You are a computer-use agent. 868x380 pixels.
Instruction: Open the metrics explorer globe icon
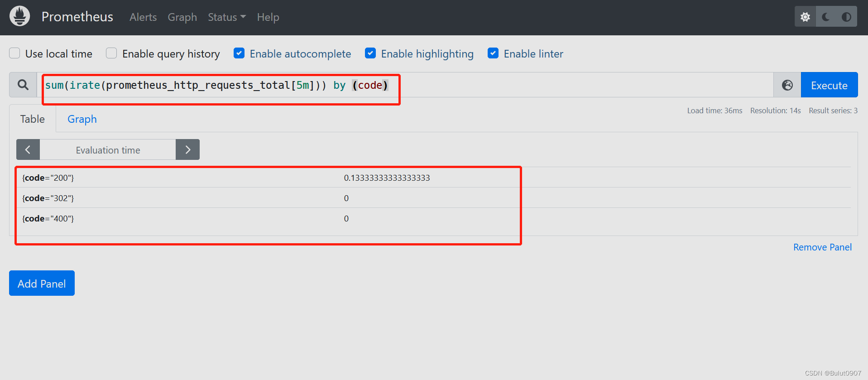click(x=787, y=85)
